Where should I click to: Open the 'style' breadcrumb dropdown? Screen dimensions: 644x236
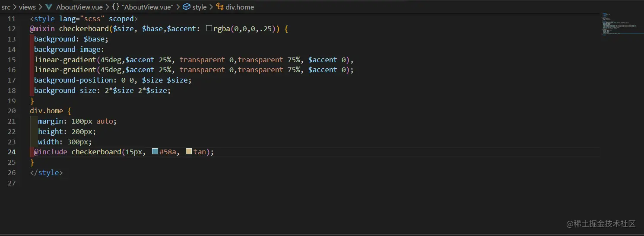200,7
